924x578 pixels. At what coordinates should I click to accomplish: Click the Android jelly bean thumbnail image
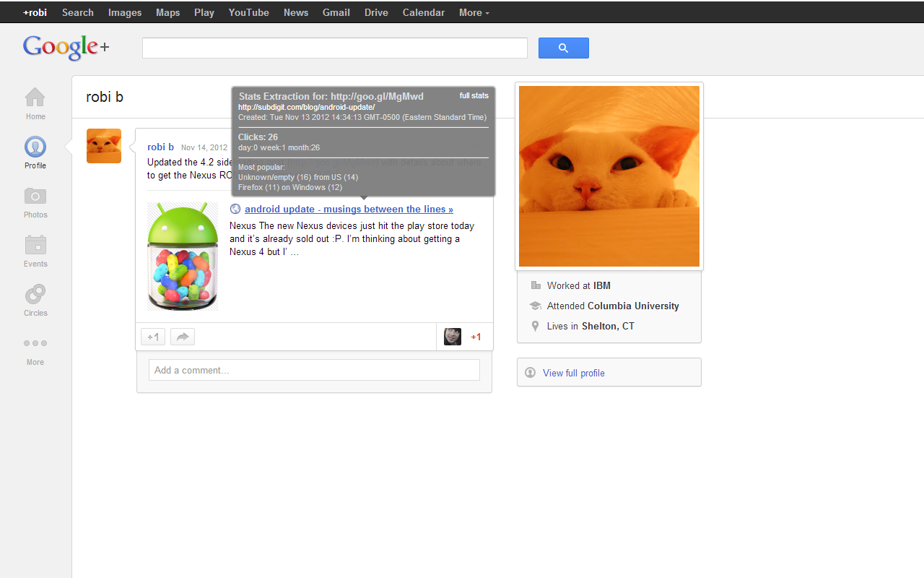183,256
